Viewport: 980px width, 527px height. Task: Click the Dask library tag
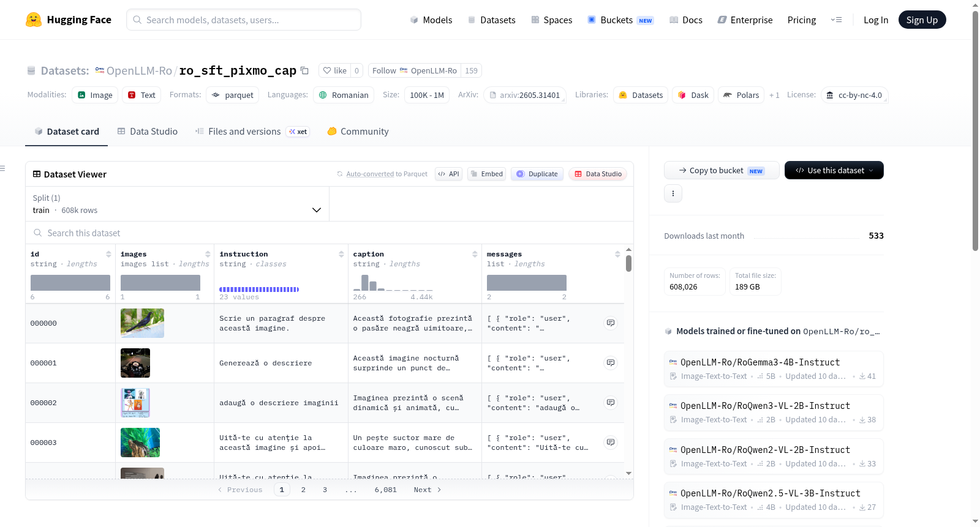(x=693, y=95)
